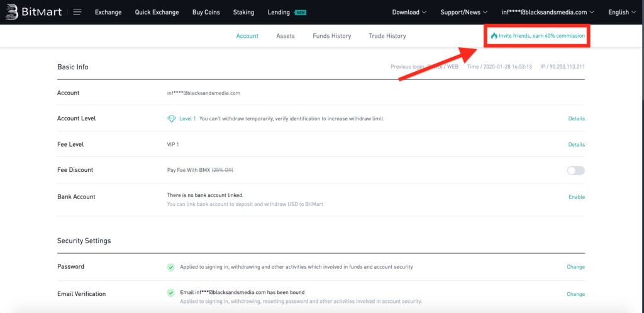Click the green shield icon in Email Verification row
Image resolution: width=644 pixels, height=313 pixels.
coord(170,293)
